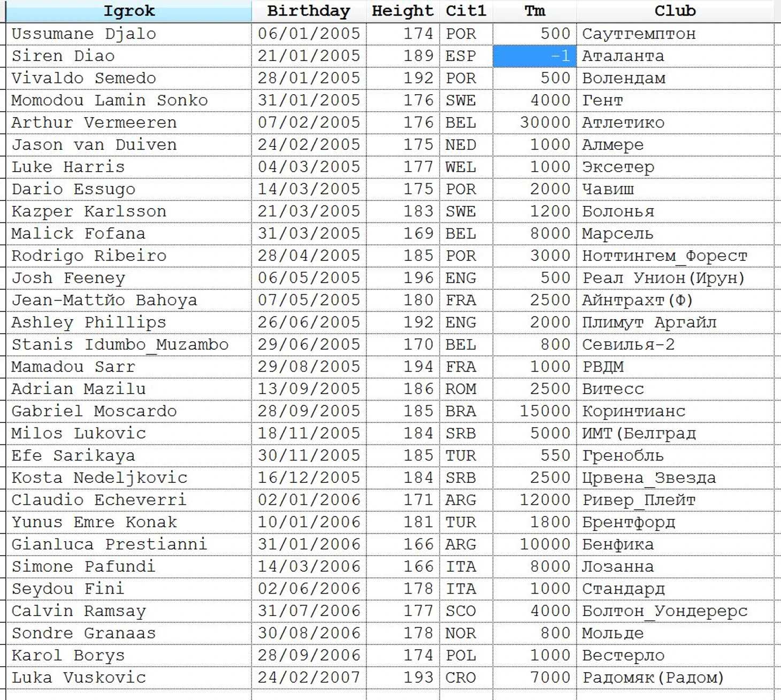
Task: Click the Tm value 30000
Action: coord(534,122)
